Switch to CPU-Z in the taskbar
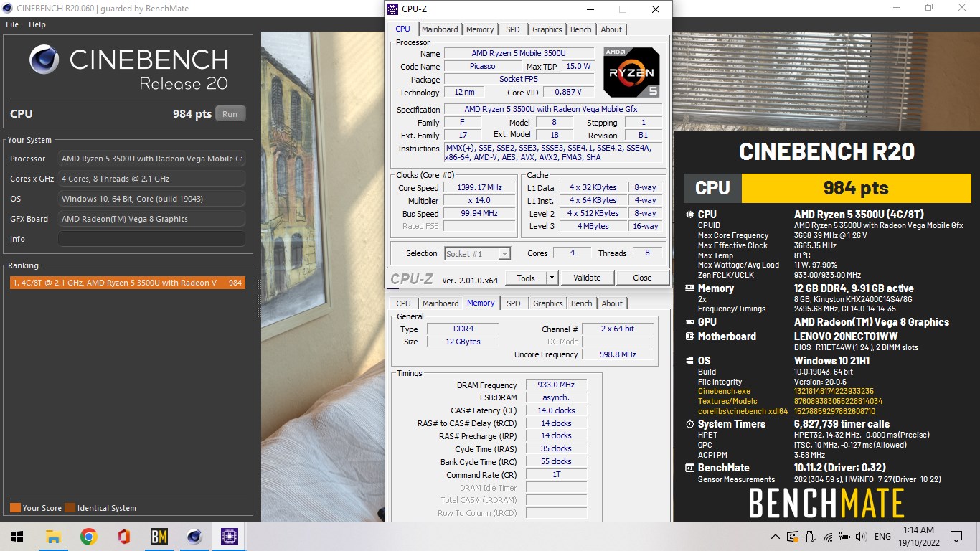The image size is (980, 551). click(x=229, y=537)
